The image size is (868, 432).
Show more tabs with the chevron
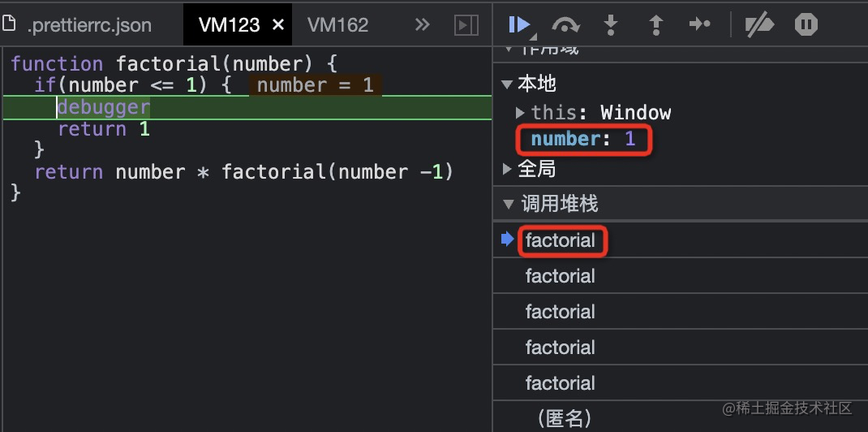coord(422,25)
